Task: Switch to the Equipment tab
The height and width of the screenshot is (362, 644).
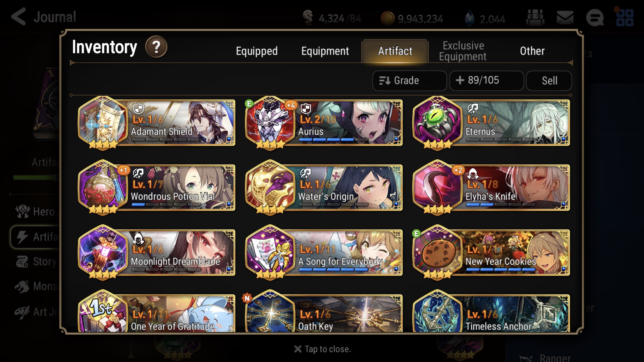Action: point(325,51)
